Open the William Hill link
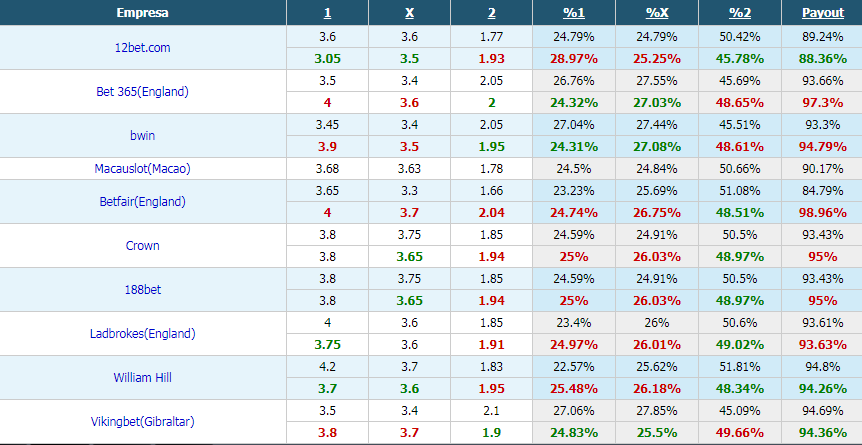Viewport: 862px width, 445px height. click(x=142, y=378)
